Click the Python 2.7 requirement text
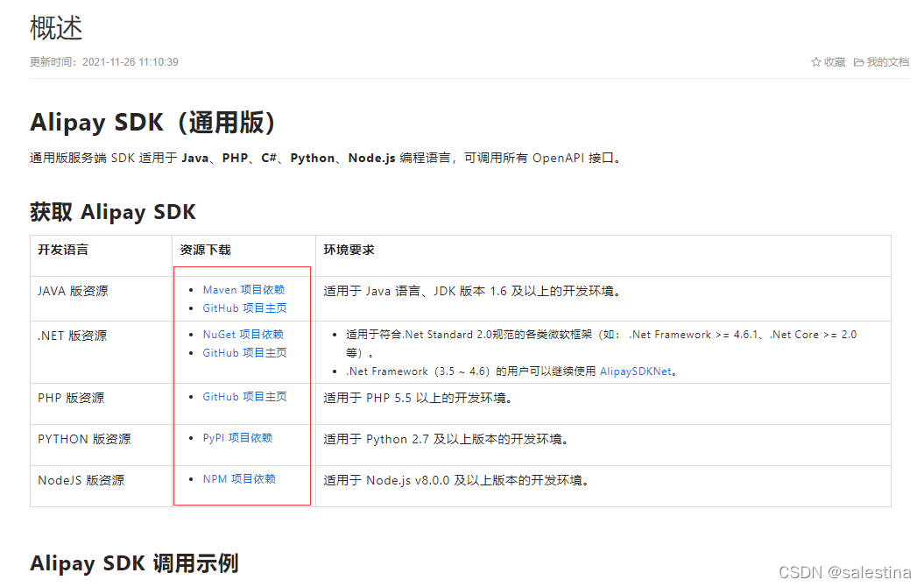Image resolution: width=924 pixels, height=587 pixels. (x=446, y=440)
